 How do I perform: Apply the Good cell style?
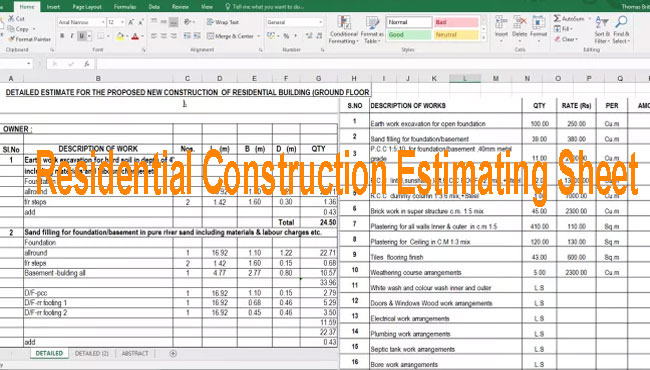[409, 35]
